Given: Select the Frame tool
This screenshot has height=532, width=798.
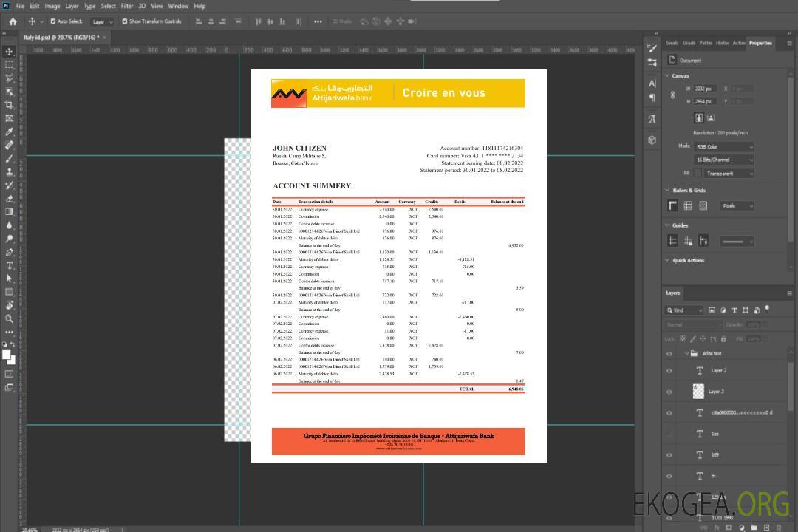Looking at the screenshot, I should click(x=9, y=118).
